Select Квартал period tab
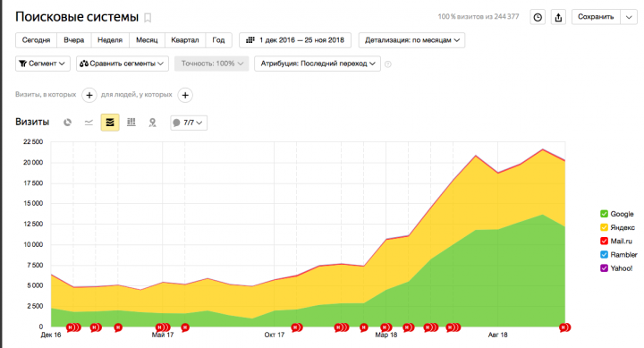 pos(185,40)
